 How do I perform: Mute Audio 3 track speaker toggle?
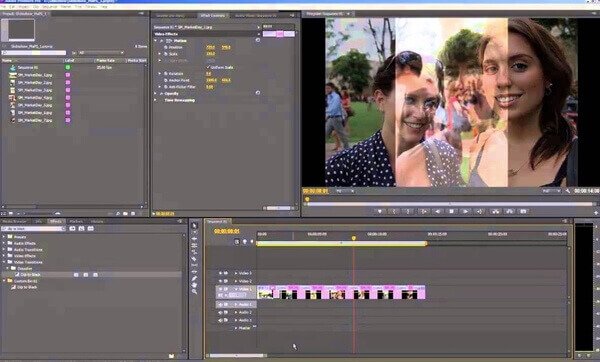220,320
